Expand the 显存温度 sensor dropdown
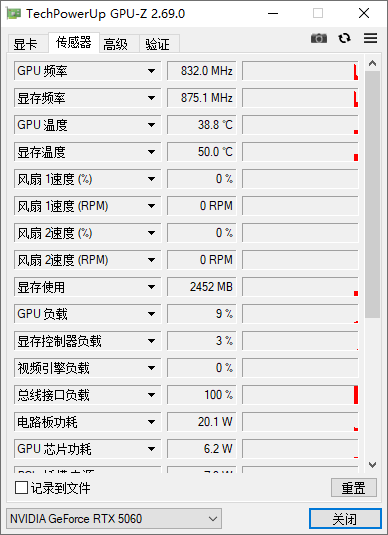This screenshot has width=388, height=535. coord(151,152)
